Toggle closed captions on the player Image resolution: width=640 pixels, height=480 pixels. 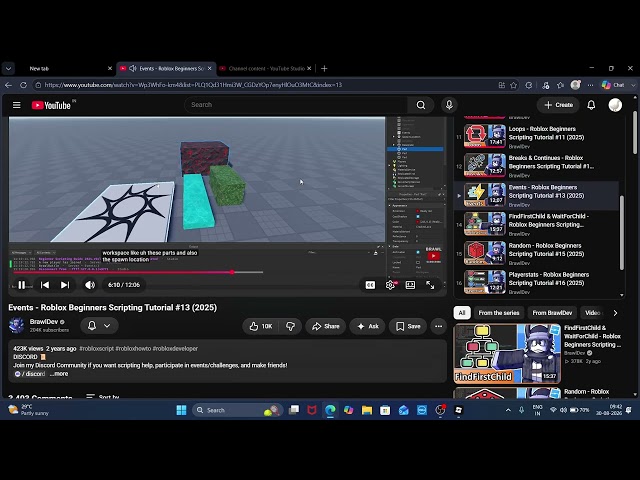370,285
